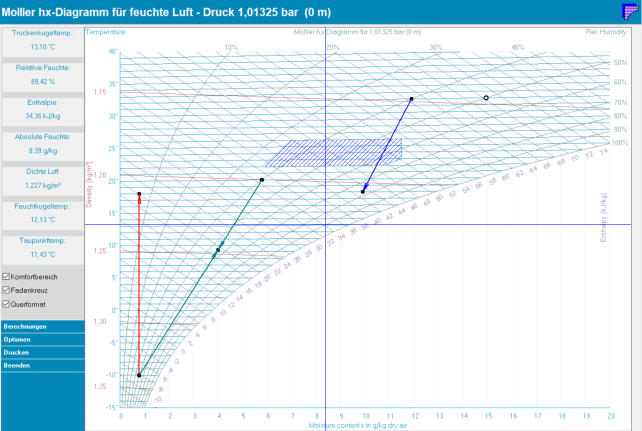This screenshot has height=431, width=642.
Task: Select the Trockenkugeltemp. value field
Action: [x=42, y=47]
